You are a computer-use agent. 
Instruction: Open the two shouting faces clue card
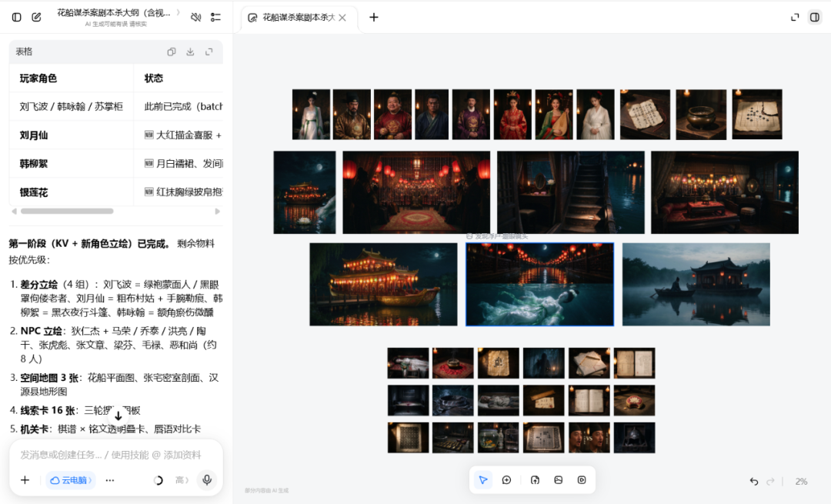(589, 438)
